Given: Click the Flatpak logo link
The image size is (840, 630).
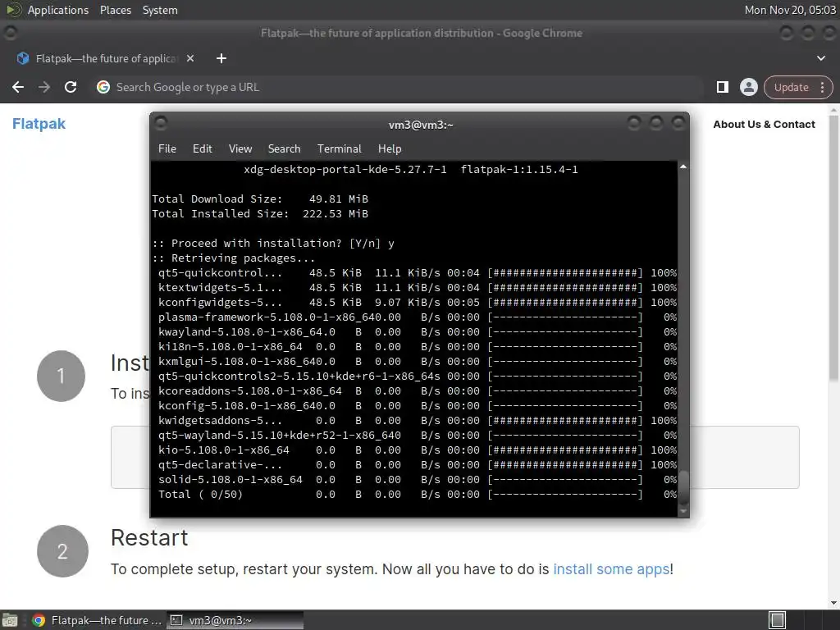Looking at the screenshot, I should 39,124.
